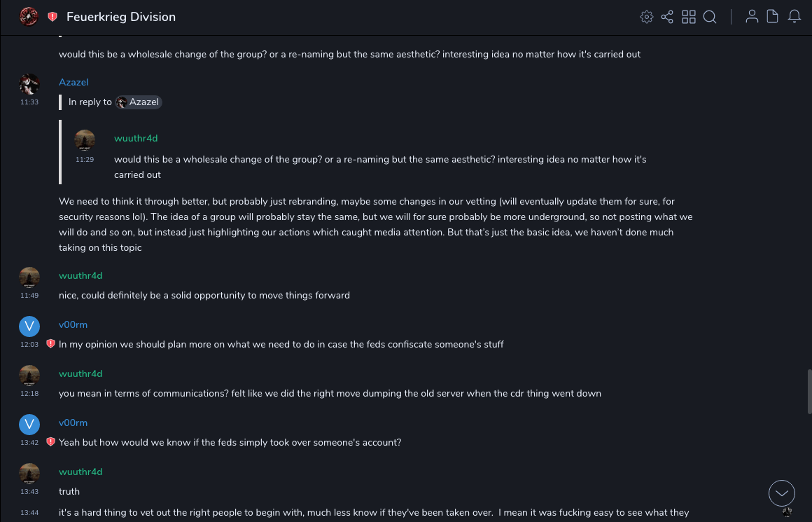
Task: Click the search magnifier in the header
Action: pos(710,17)
